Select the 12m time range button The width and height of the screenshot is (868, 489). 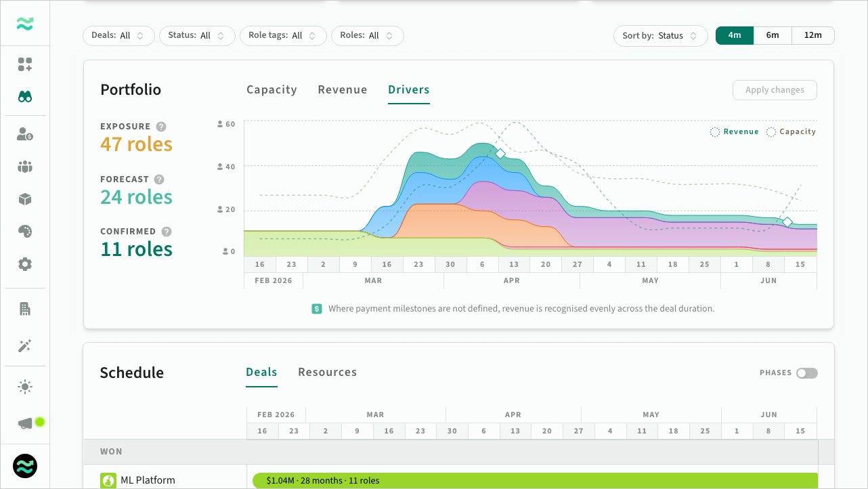point(812,36)
